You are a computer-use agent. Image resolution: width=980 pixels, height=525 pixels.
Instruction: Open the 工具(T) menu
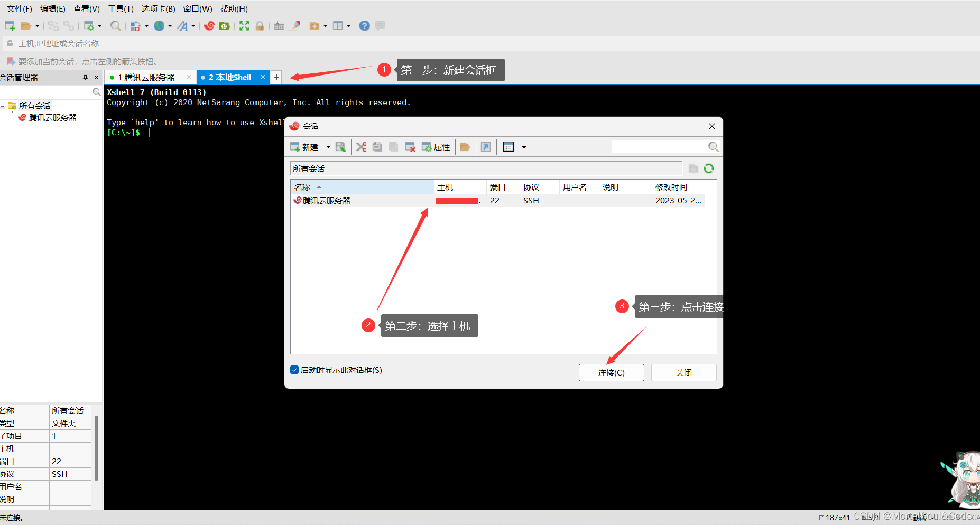(121, 9)
